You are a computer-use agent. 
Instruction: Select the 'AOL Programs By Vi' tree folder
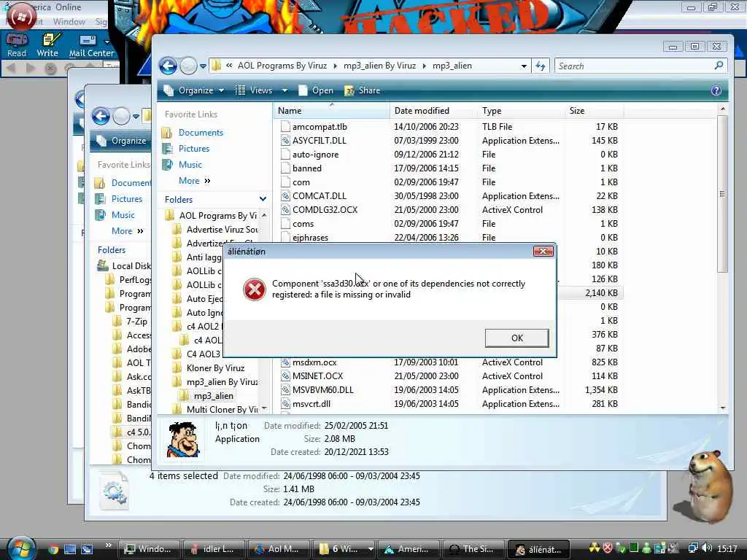click(217, 216)
